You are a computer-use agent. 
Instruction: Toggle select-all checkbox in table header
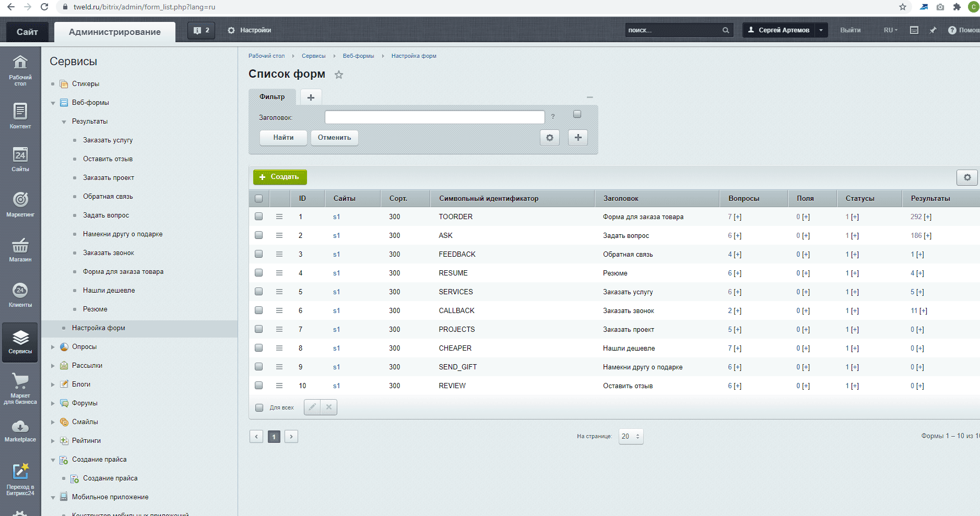tap(258, 198)
